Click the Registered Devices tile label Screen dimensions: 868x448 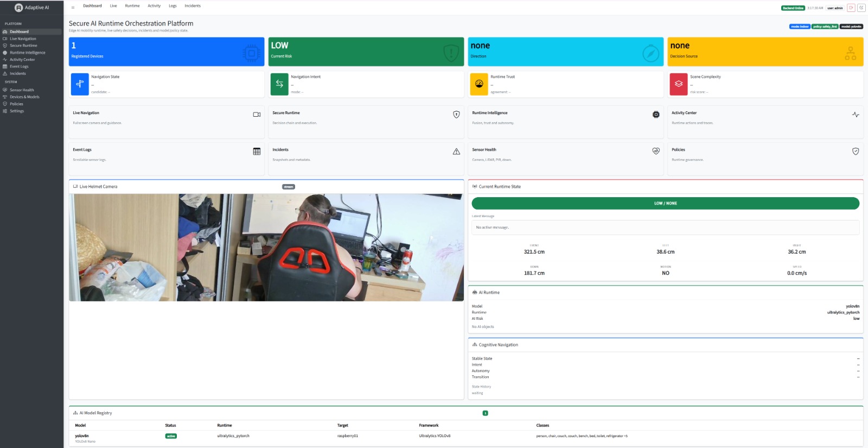[87, 56]
